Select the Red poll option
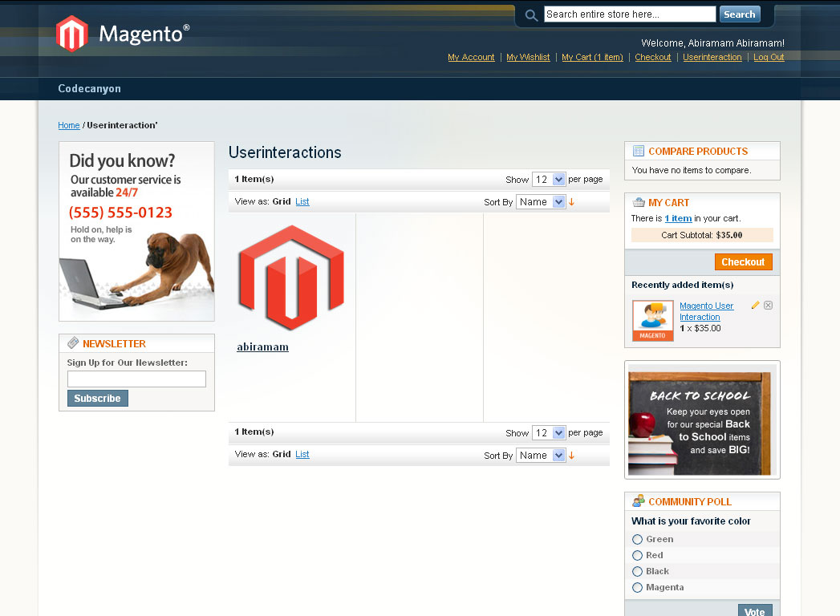The image size is (840, 616). [x=637, y=556]
